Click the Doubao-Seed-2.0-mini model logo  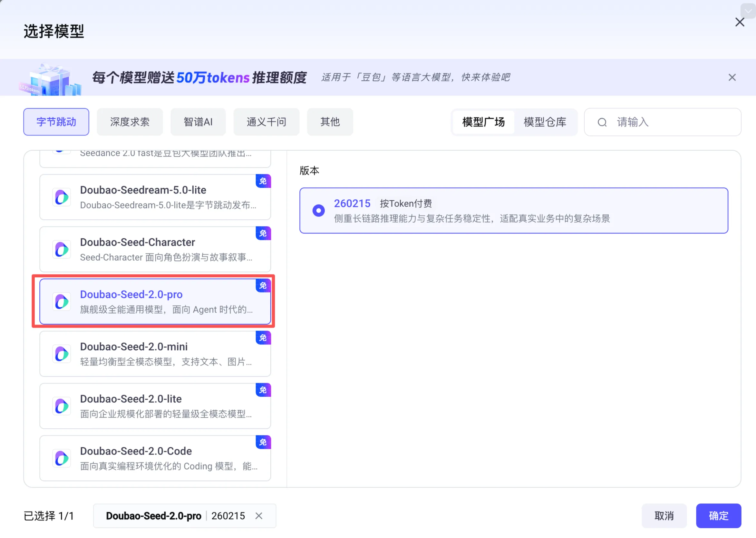tap(62, 354)
